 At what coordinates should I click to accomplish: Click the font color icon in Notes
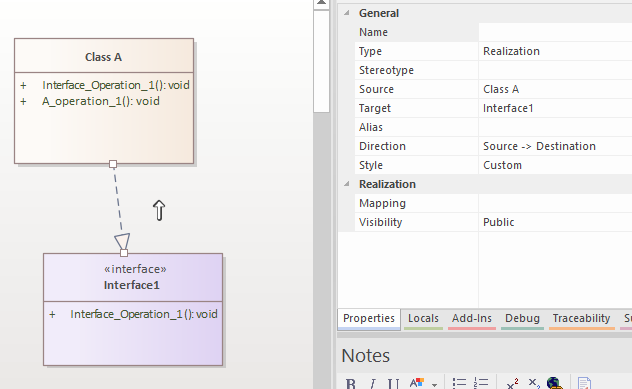click(x=417, y=383)
